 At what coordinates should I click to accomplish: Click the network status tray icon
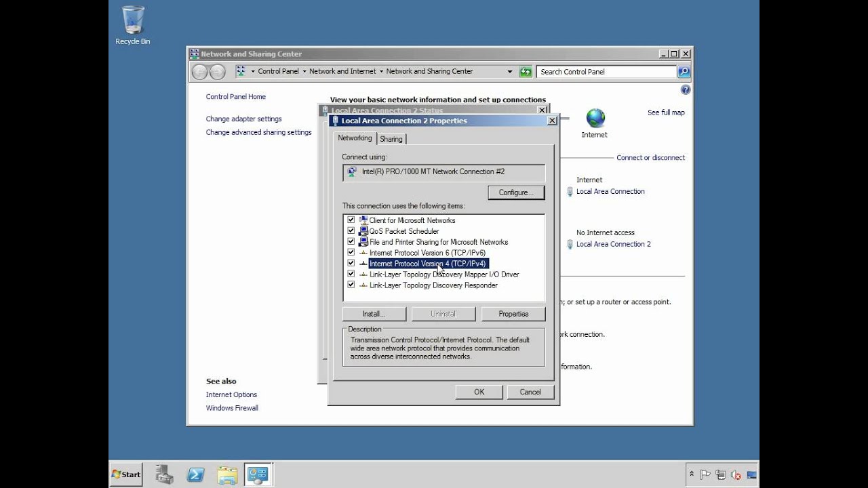pos(720,475)
